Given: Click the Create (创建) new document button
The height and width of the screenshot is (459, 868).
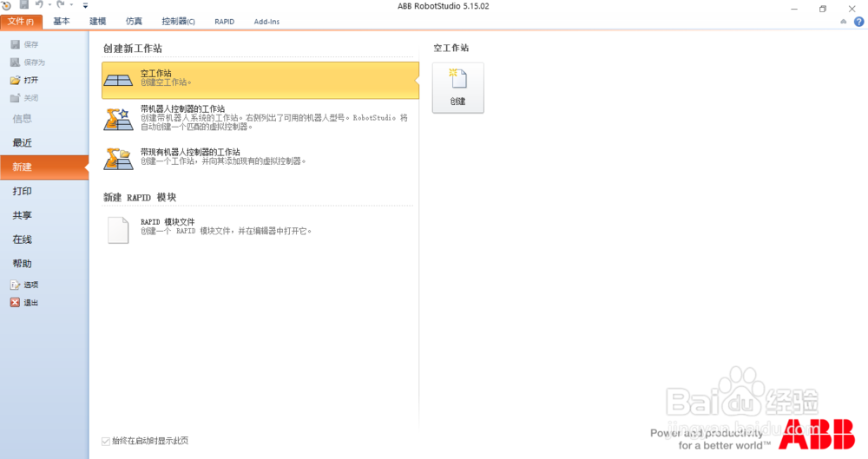Looking at the screenshot, I should coord(457,88).
